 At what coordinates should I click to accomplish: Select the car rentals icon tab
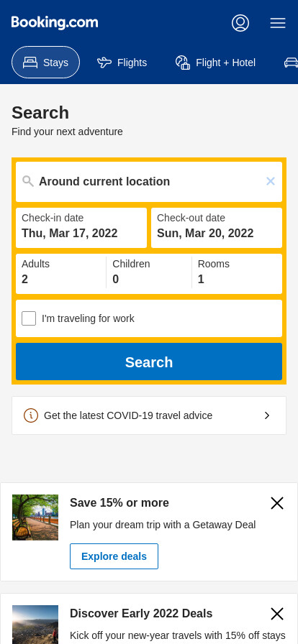click(x=291, y=63)
